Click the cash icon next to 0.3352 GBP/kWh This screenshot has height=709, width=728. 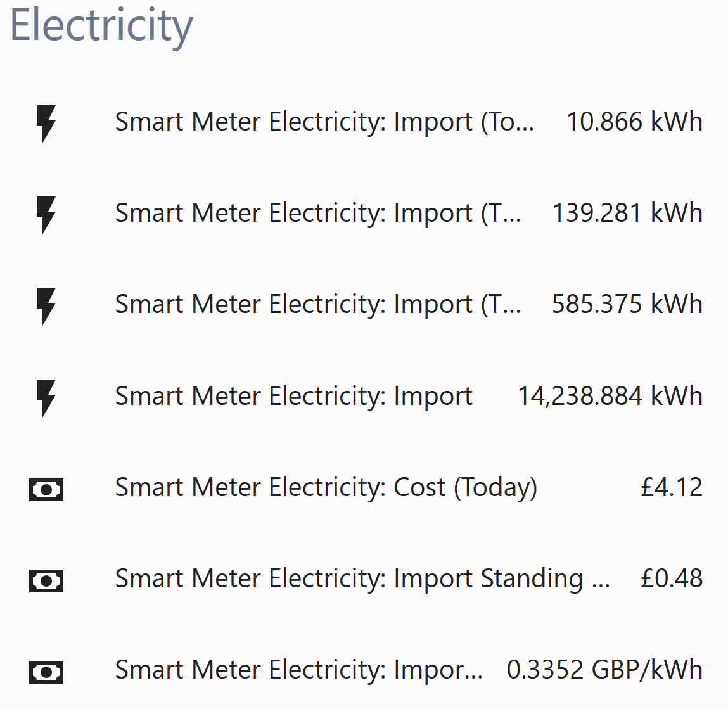[x=46, y=672]
